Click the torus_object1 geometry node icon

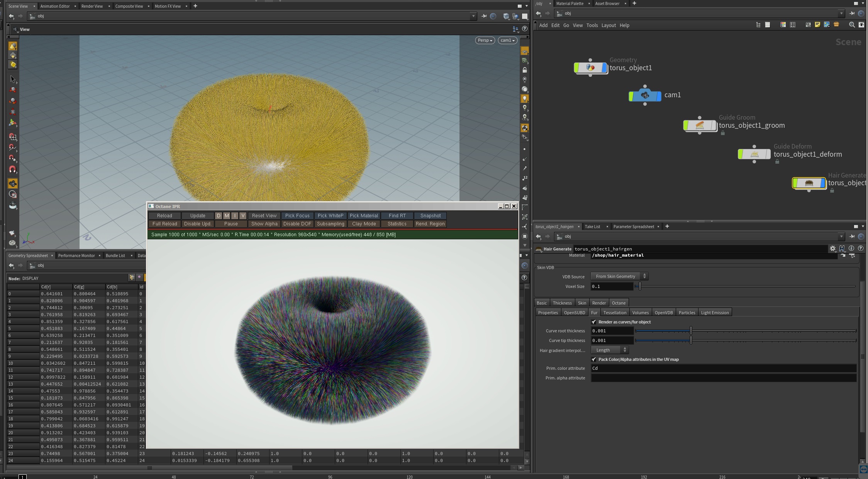590,68
